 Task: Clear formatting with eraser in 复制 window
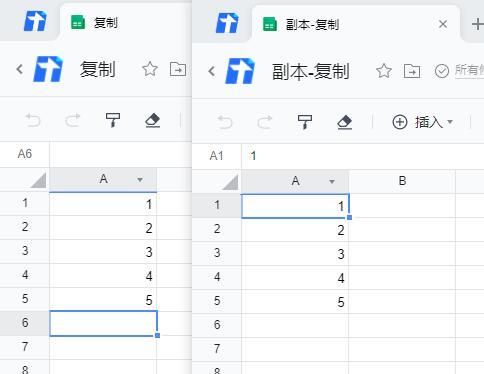(x=153, y=120)
